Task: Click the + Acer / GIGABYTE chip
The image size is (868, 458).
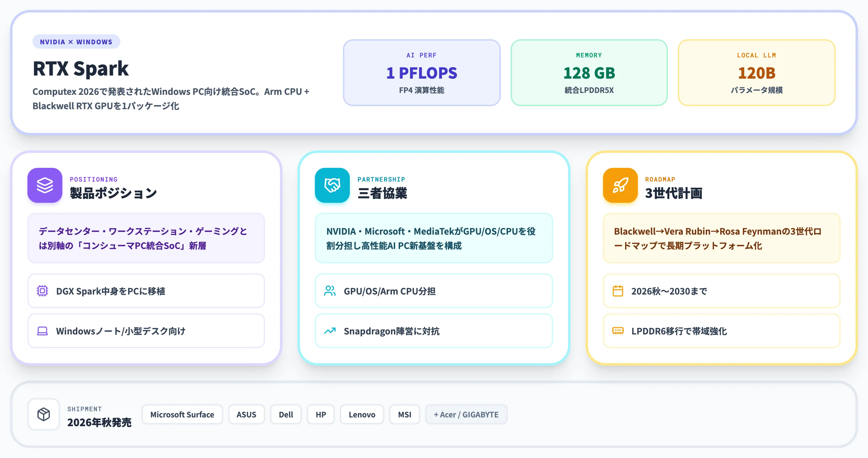Action: (466, 415)
